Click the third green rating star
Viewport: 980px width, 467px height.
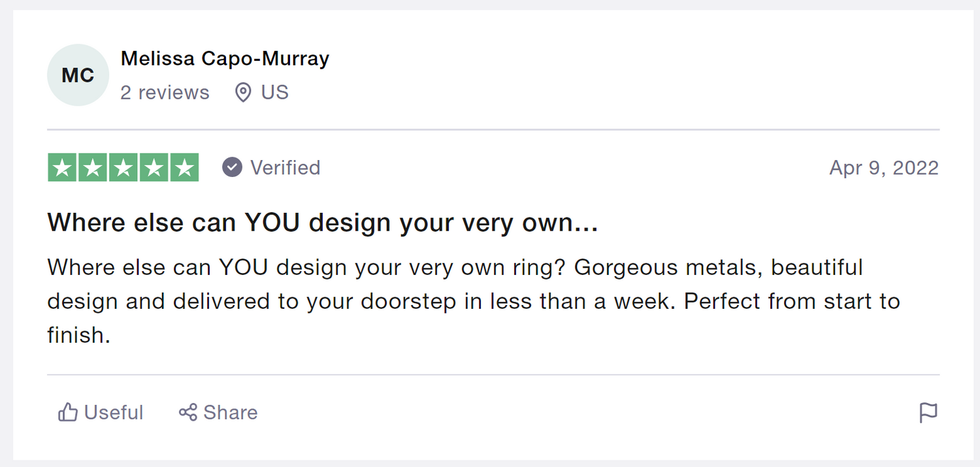click(x=123, y=168)
